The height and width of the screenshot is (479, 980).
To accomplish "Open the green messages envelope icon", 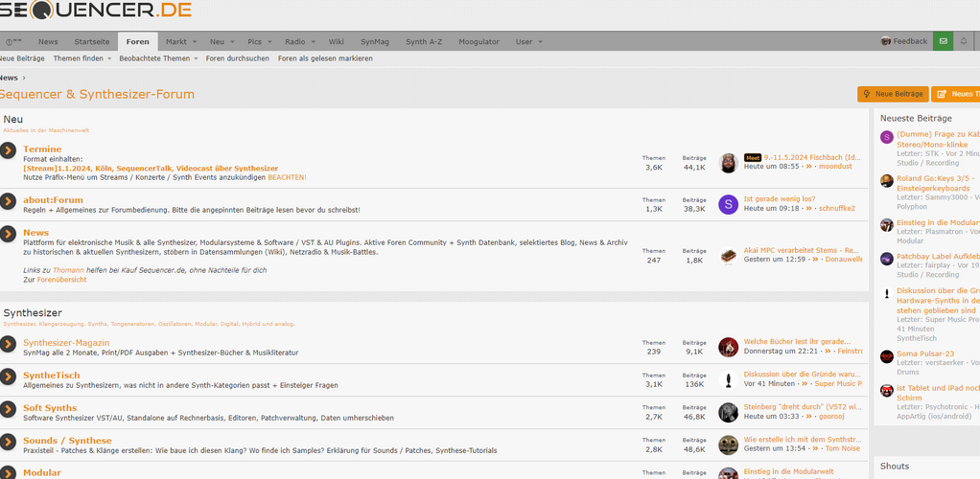I will tap(944, 41).
